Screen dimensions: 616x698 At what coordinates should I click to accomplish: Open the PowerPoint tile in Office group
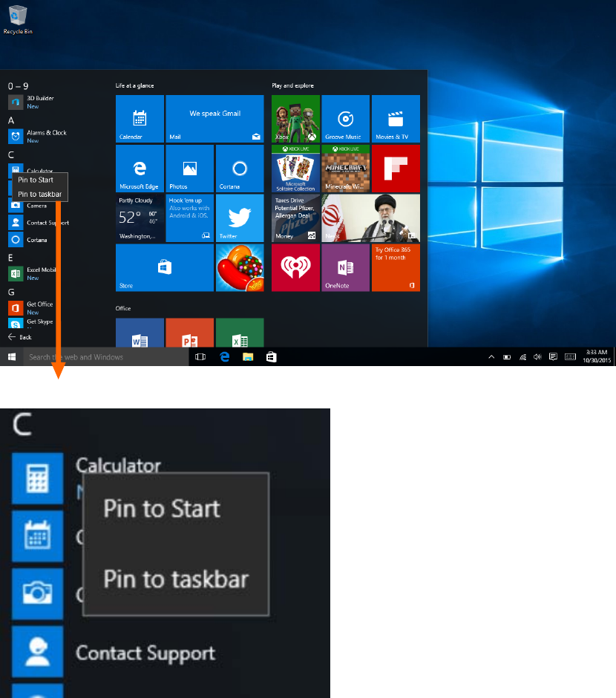(189, 333)
